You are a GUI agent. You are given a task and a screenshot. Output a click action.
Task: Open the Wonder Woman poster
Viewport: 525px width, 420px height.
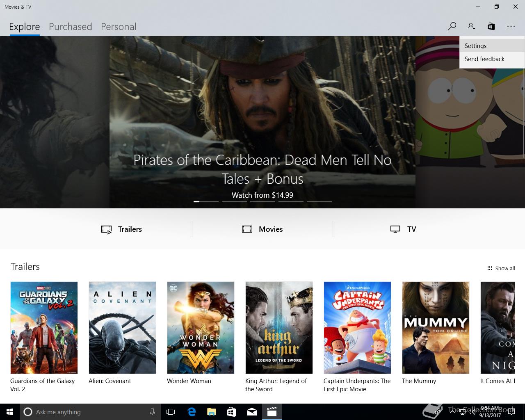[x=201, y=327]
